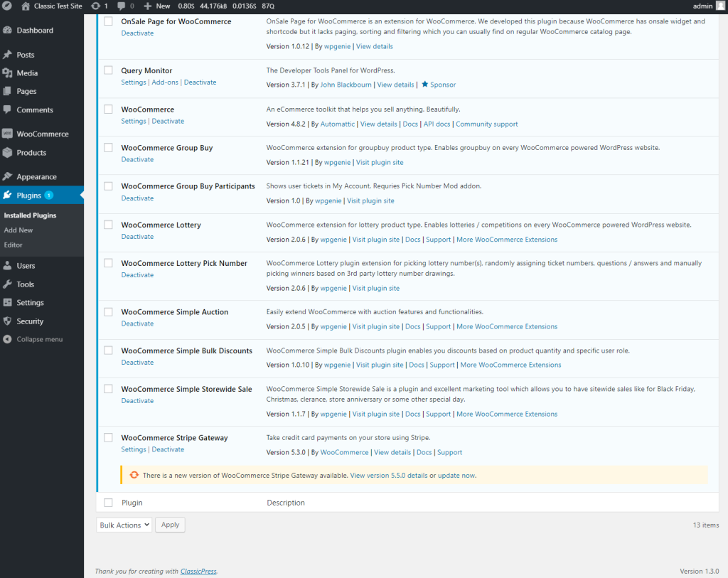Check the Query Monitor checkbox
This screenshot has width=728, height=578.
coord(108,70)
